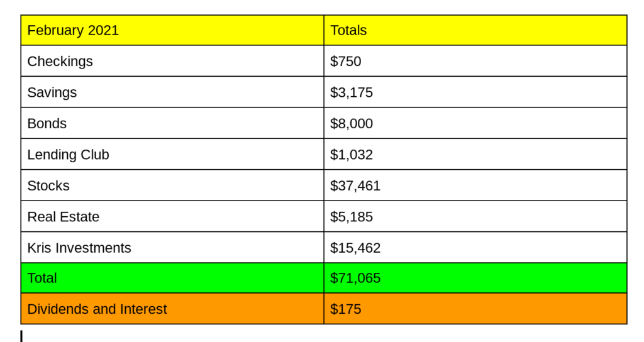The width and height of the screenshot is (644, 342).
Task: Select the $15,462 amount cell
Action: pyautogui.click(x=355, y=248)
